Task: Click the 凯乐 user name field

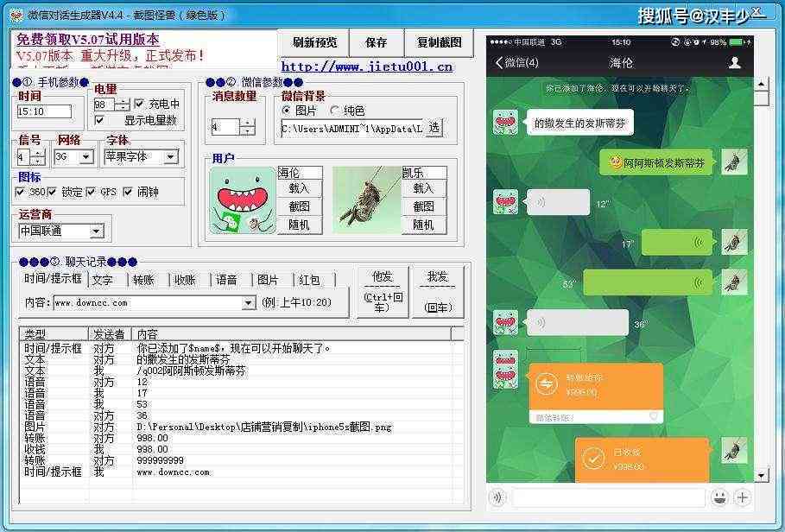Action: coord(424,173)
